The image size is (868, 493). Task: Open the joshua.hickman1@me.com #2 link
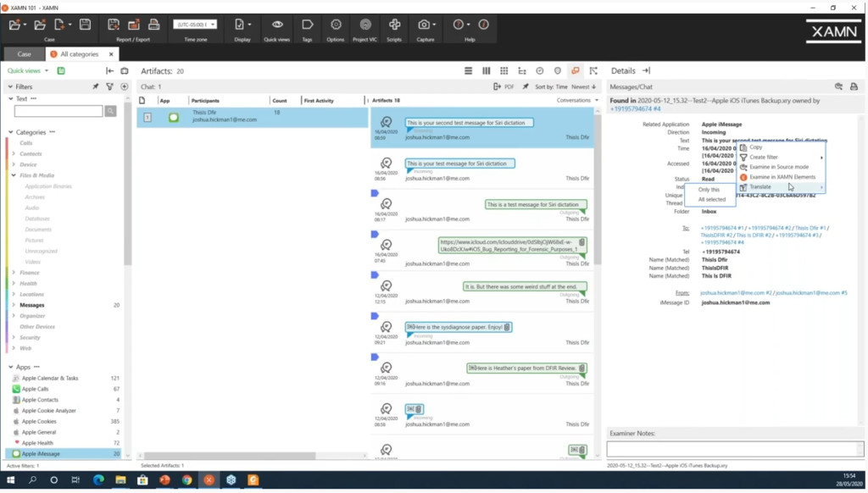(x=736, y=293)
